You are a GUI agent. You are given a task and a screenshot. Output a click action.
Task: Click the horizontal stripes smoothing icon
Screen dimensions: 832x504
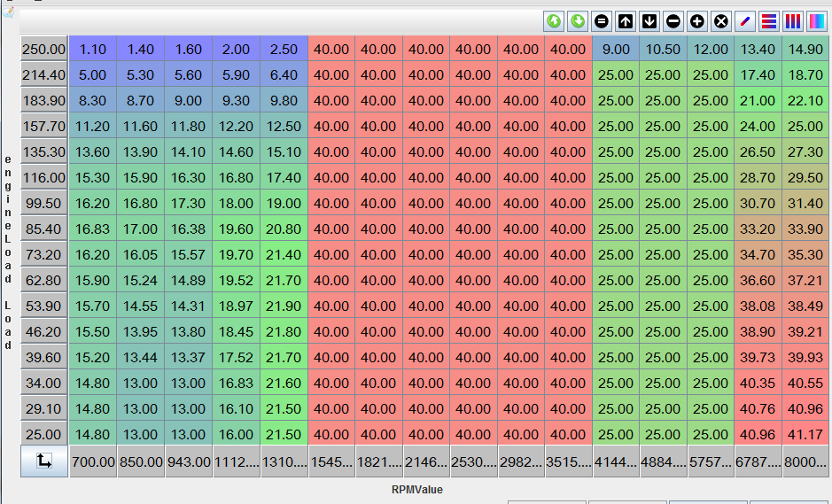click(x=769, y=21)
